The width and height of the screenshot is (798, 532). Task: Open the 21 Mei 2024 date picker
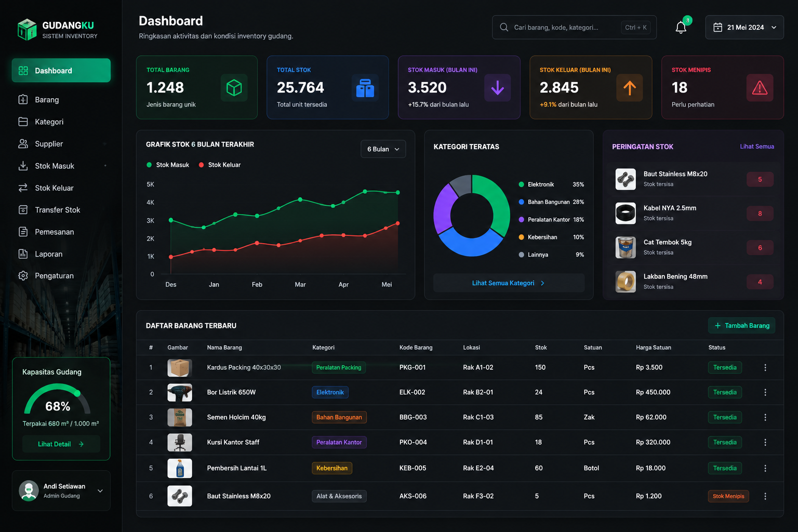(x=744, y=28)
